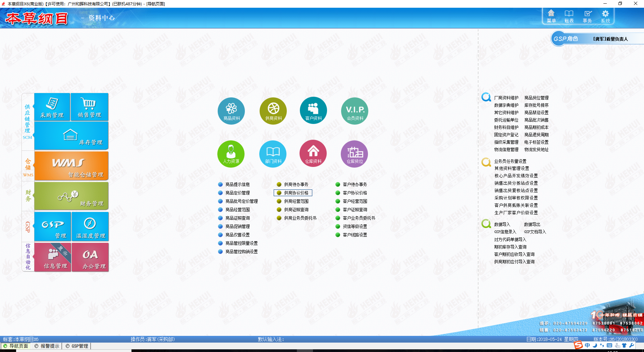Viewport: 644px width, 352px height.
Task: Open the 库存批号排序 link
Action: pyautogui.click(x=536, y=105)
